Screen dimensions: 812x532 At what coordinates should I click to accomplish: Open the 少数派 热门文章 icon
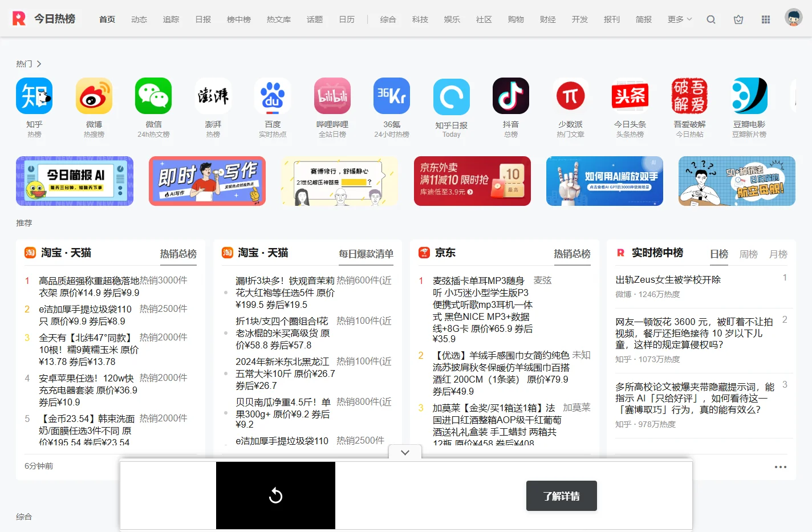[x=571, y=96]
